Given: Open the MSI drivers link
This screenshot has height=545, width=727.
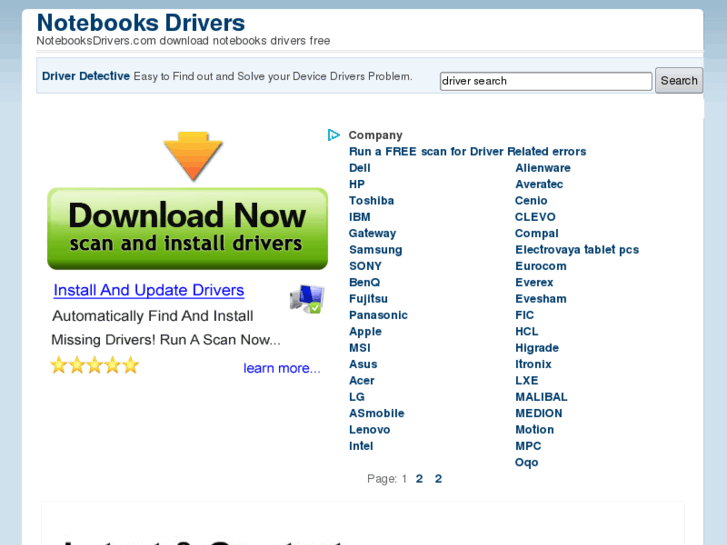Looking at the screenshot, I should pyautogui.click(x=360, y=348).
